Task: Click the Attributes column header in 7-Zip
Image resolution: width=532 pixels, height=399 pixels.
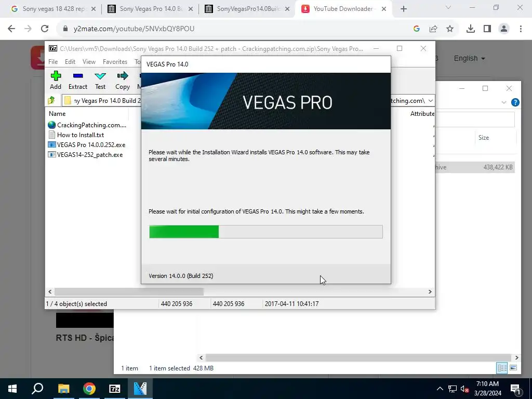Action: pyautogui.click(x=422, y=114)
